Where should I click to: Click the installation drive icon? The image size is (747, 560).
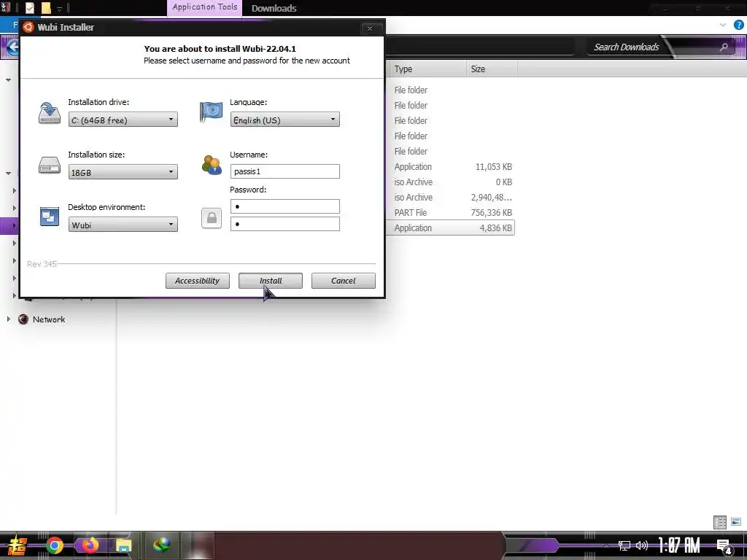click(50, 113)
